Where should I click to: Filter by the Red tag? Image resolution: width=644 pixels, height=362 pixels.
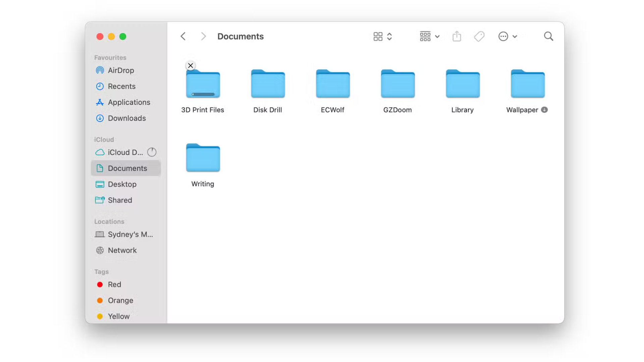pyautogui.click(x=114, y=285)
